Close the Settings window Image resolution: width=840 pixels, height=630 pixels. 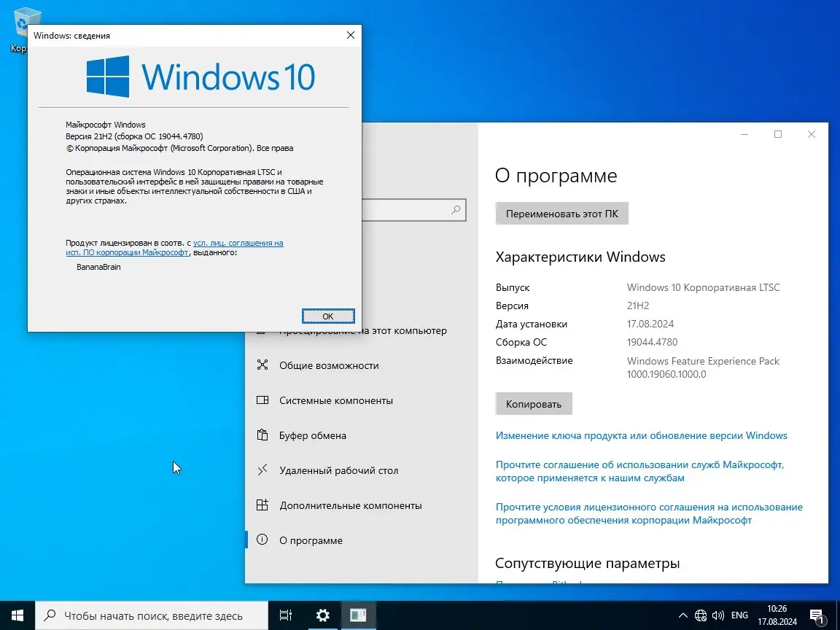pos(811,134)
